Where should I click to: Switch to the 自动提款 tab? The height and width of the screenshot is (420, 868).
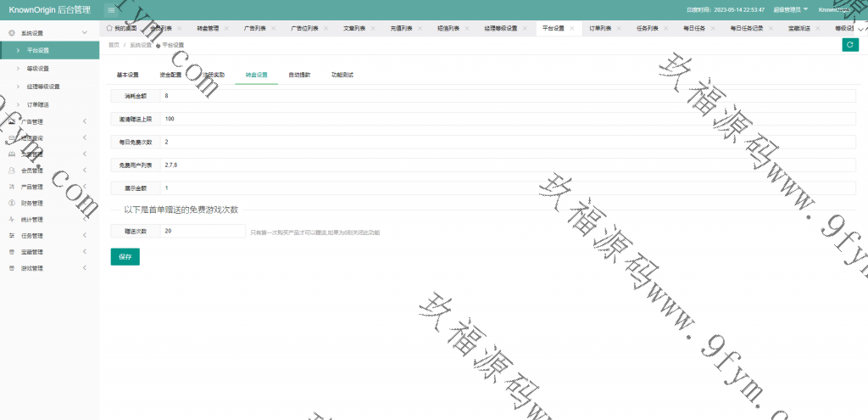299,75
